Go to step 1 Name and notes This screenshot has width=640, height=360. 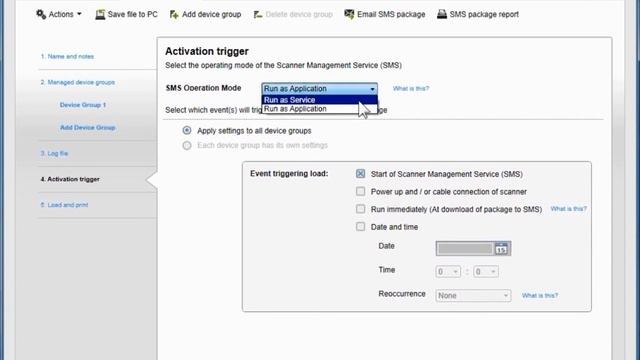67,56
